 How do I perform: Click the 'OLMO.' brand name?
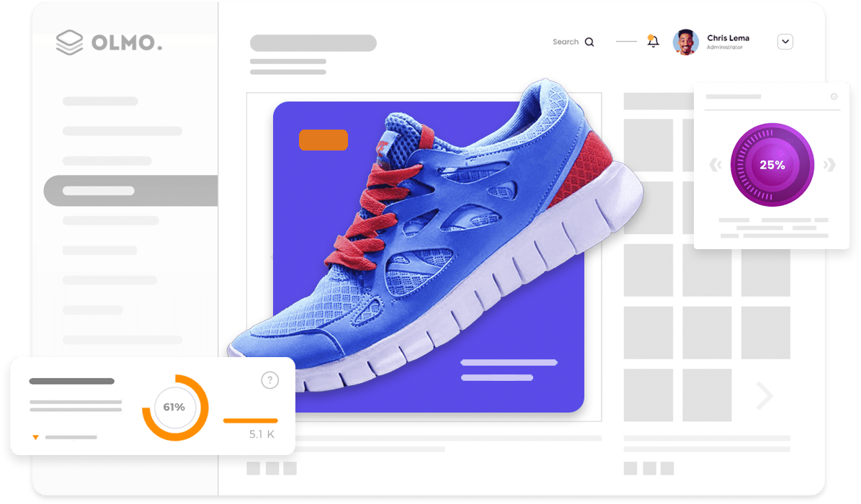(x=127, y=42)
